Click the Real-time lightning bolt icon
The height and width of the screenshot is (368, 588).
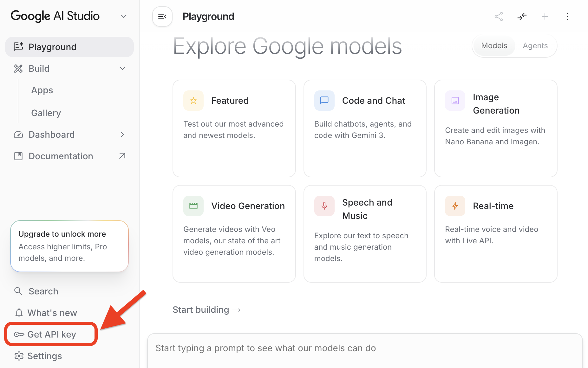pos(455,206)
